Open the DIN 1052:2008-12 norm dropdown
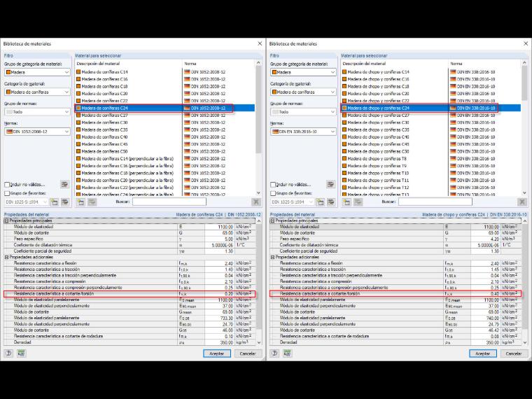The image size is (532, 399). (37, 132)
